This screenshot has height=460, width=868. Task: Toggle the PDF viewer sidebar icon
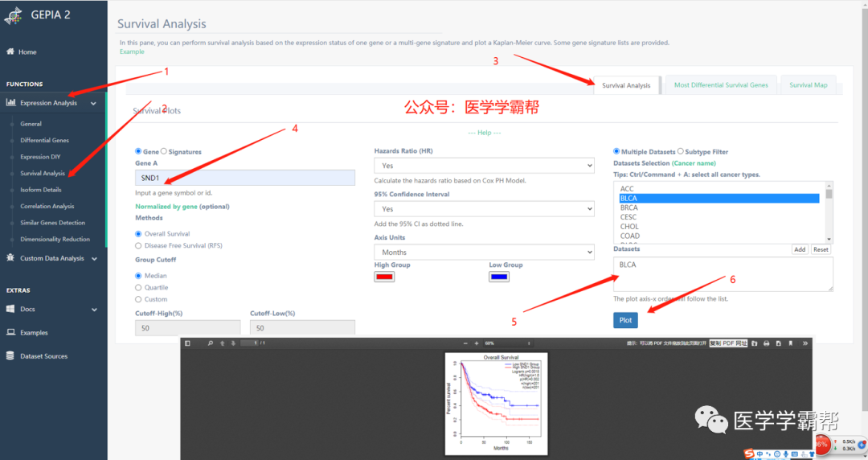pos(187,343)
